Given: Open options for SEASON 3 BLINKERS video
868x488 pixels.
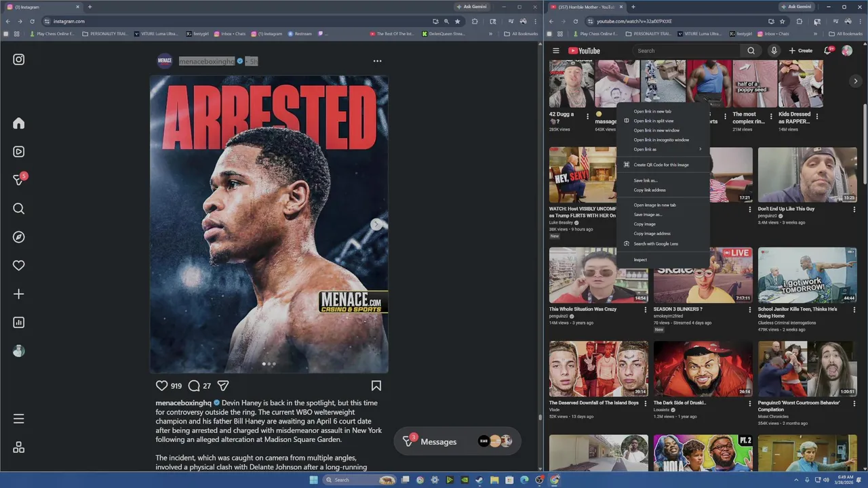Looking at the screenshot, I should pyautogui.click(x=749, y=310).
